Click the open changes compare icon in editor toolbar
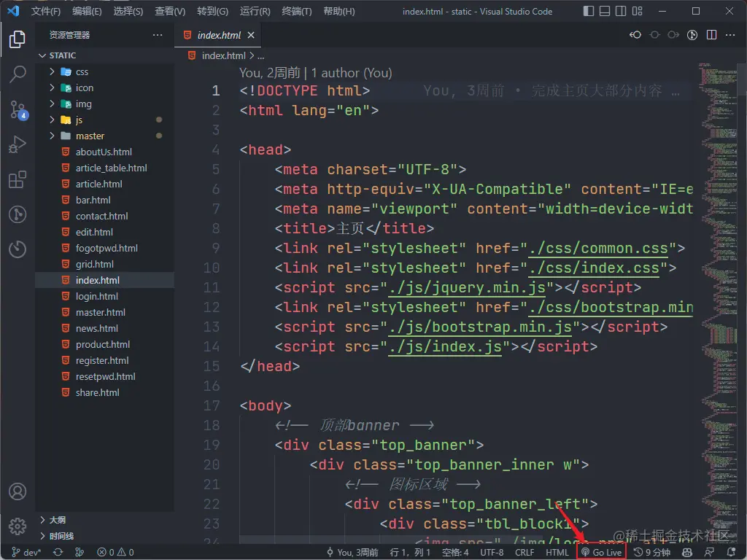Image resolution: width=747 pixels, height=560 pixels. pos(635,35)
